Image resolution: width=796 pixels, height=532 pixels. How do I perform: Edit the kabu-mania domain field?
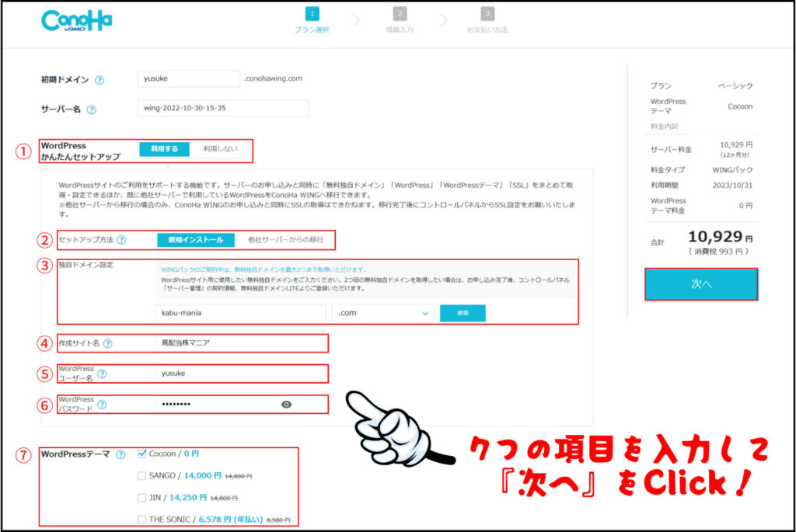point(241,313)
